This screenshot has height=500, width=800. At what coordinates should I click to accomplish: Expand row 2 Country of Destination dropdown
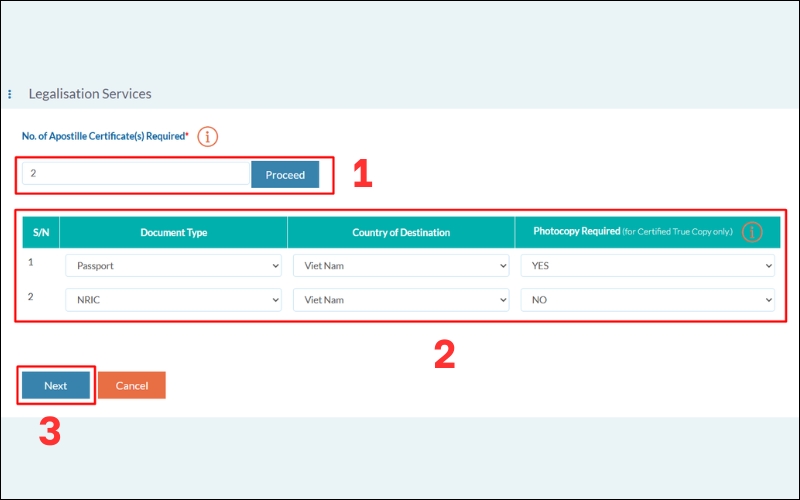tap(401, 299)
